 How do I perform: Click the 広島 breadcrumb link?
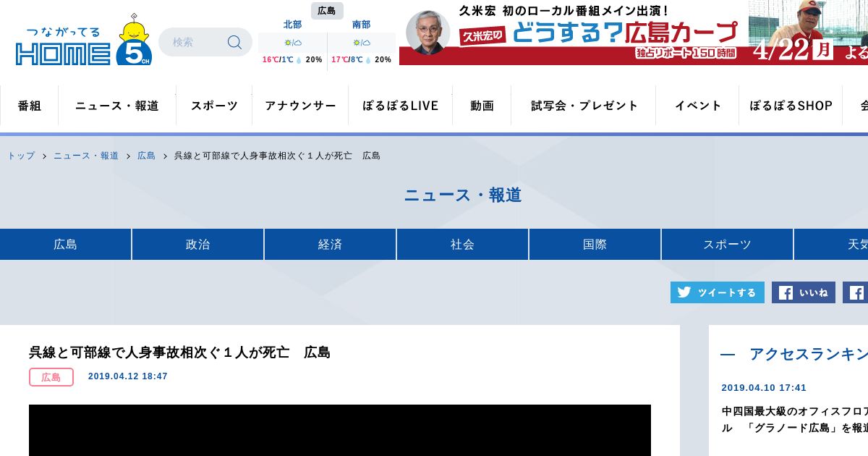(146, 156)
